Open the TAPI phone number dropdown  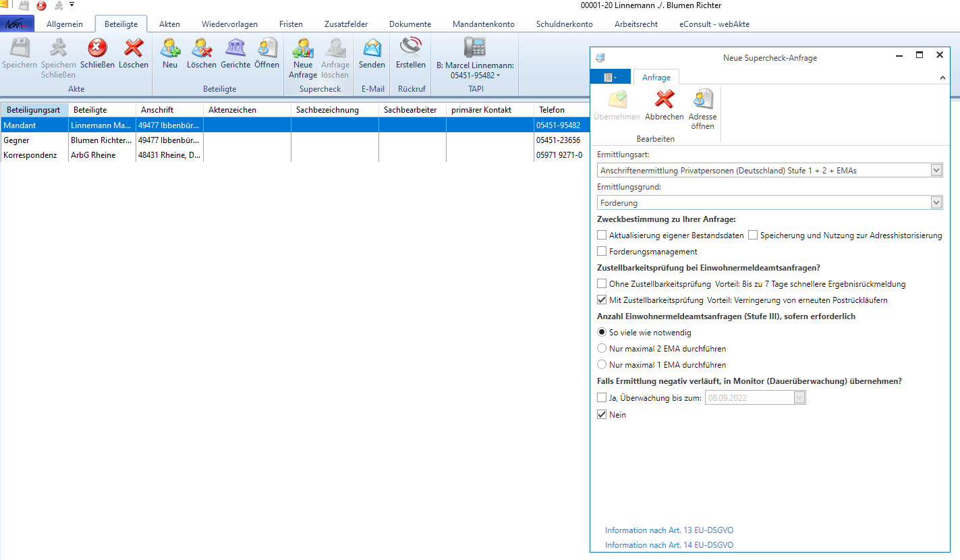tap(499, 76)
